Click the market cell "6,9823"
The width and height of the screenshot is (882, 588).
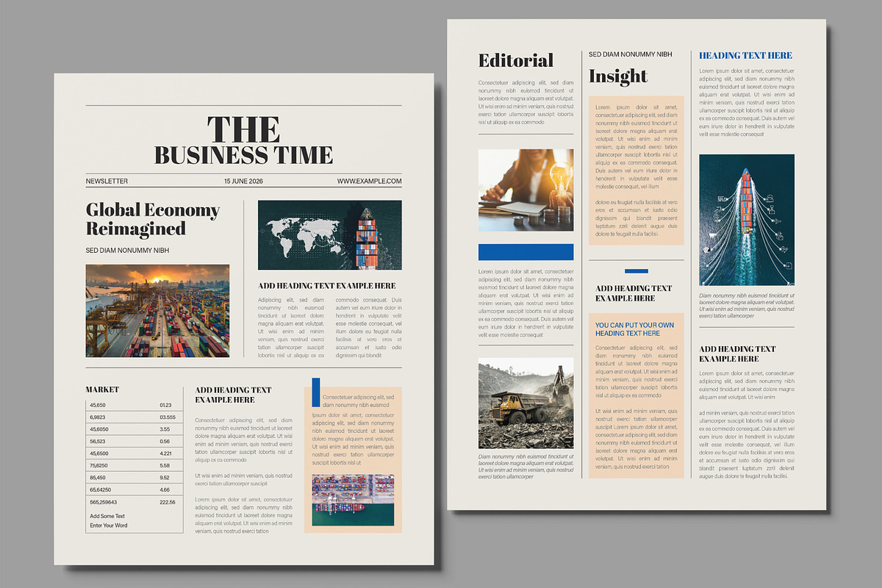(x=98, y=417)
